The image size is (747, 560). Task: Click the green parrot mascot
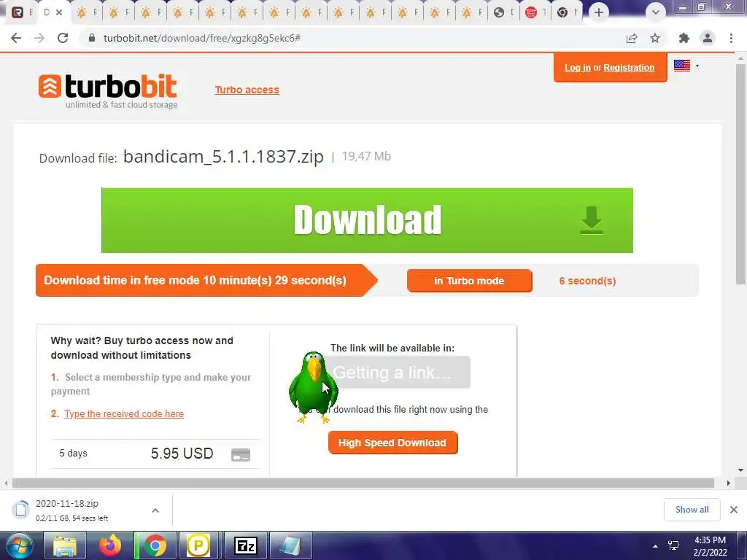312,388
